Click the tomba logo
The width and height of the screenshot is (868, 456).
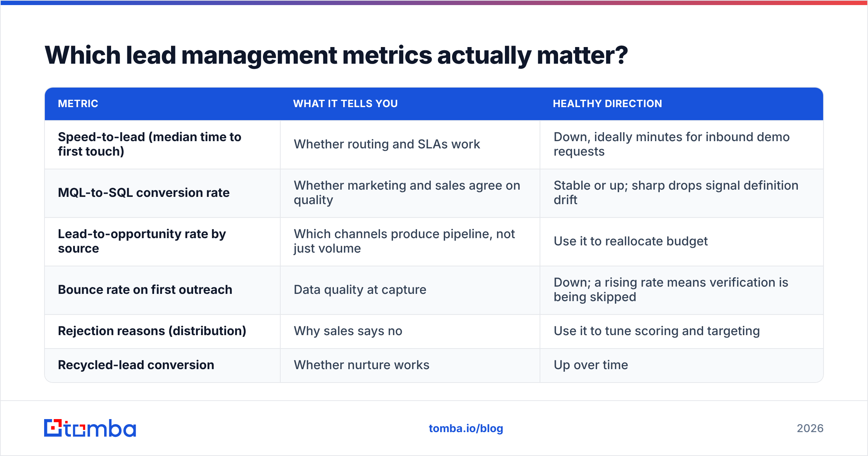(x=90, y=428)
